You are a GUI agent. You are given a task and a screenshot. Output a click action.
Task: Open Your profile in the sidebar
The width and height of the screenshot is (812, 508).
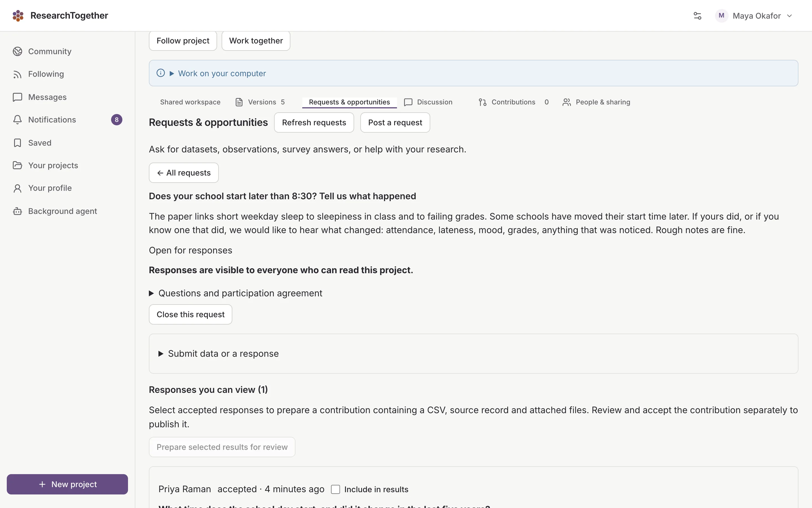[67, 188]
